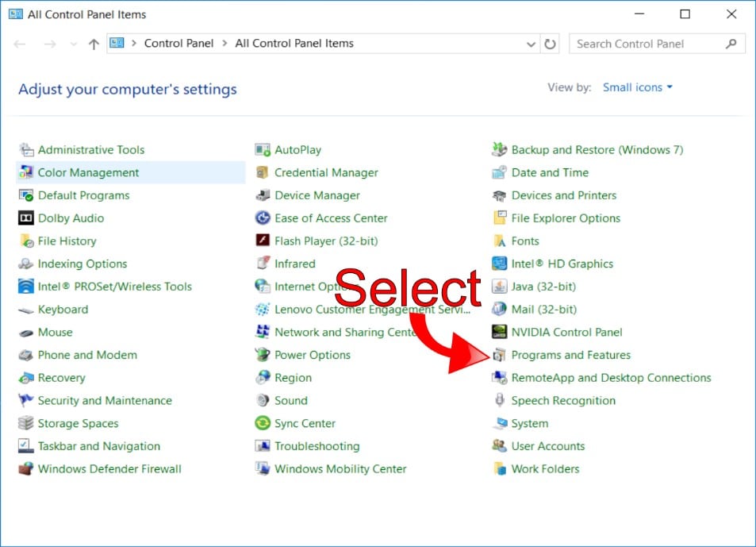Open the Flash Player (32-bit) icon
This screenshot has height=547, width=756.
pos(263,241)
